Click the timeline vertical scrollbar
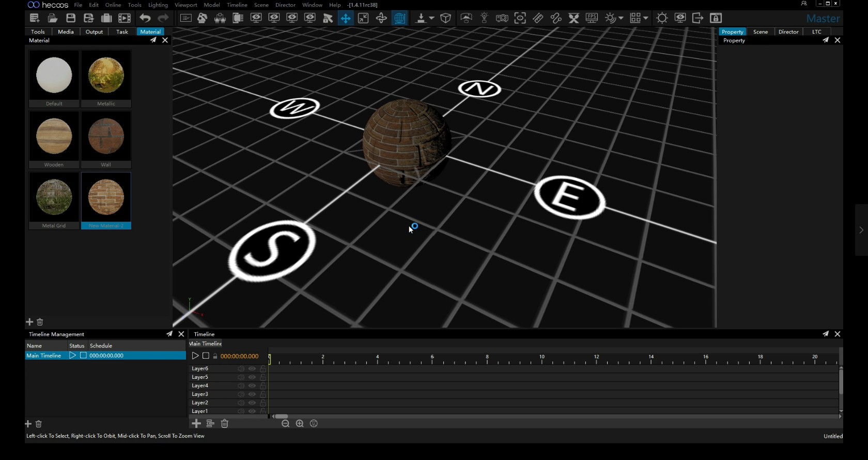 click(841, 382)
